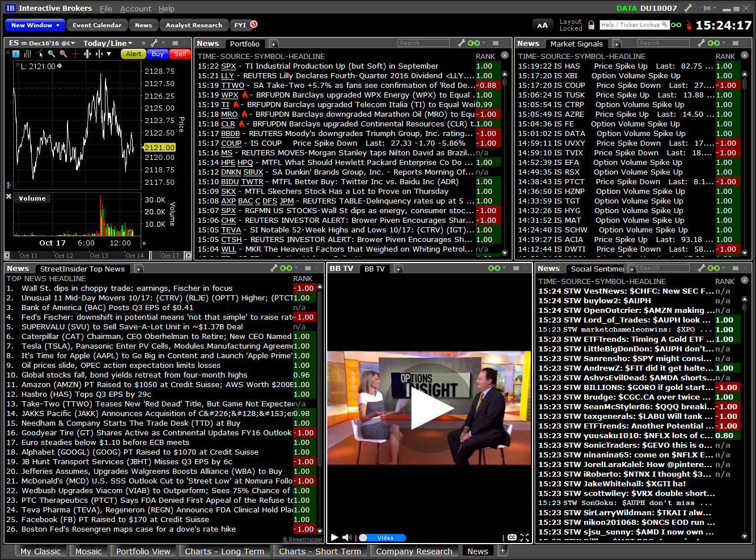Open the Account menu
The height and width of the screenshot is (560, 756).
pos(136,9)
